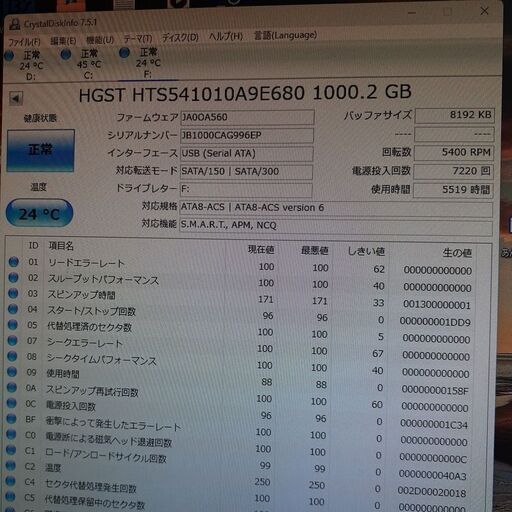Image resolution: width=512 pixels, height=512 pixels.
Task: Click the transfer mode field SATA/150 | SATA/300
Action: click(x=246, y=172)
